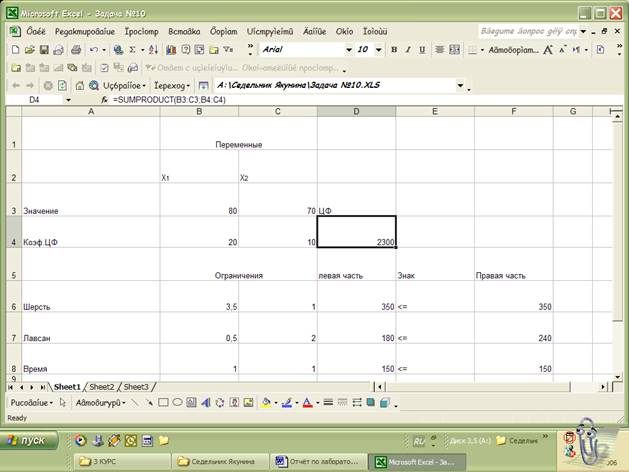Image resolution: width=629 pixels, height=472 pixels.
Task: Expand the font size 10 dropdown
Action: pos(379,49)
